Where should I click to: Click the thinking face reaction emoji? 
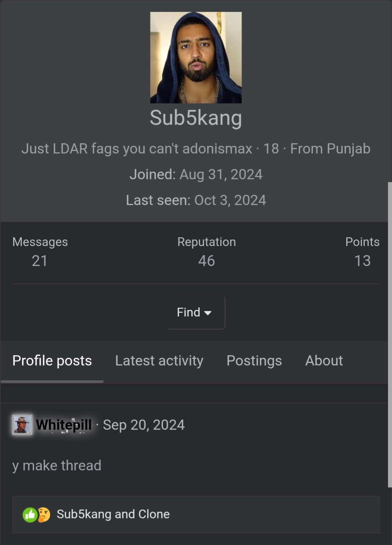point(44,514)
